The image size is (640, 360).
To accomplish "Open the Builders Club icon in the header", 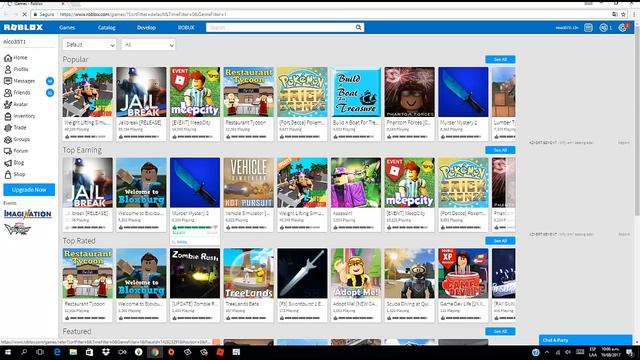I will click(588, 27).
